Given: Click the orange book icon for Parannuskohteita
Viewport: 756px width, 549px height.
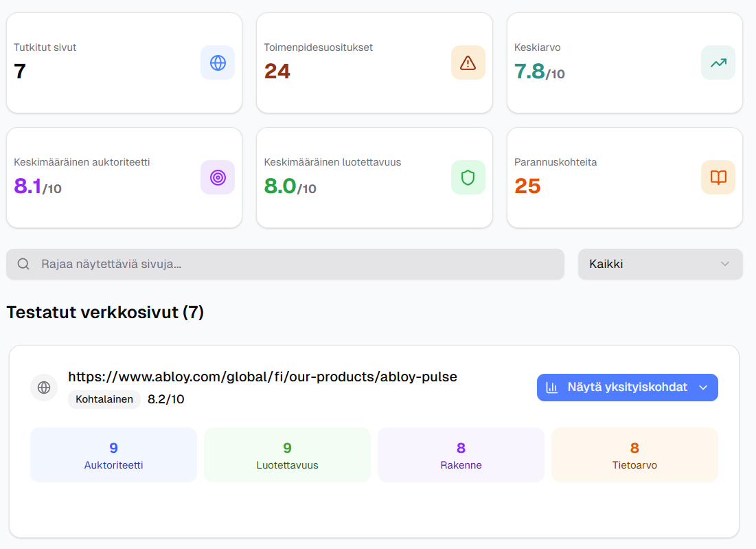Looking at the screenshot, I should point(718,177).
